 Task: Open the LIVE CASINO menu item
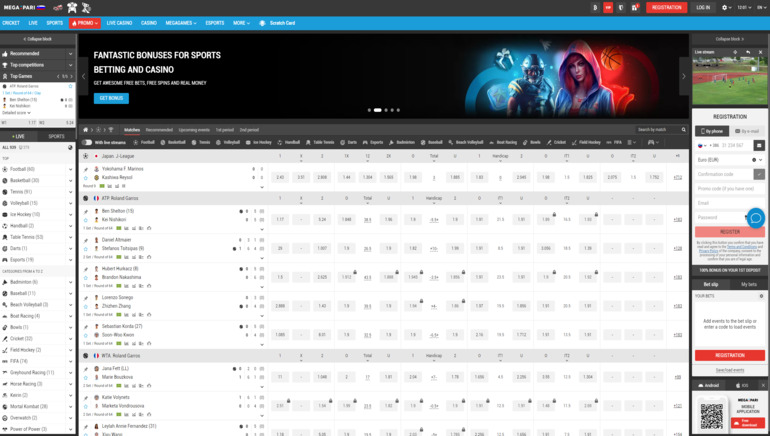click(119, 23)
